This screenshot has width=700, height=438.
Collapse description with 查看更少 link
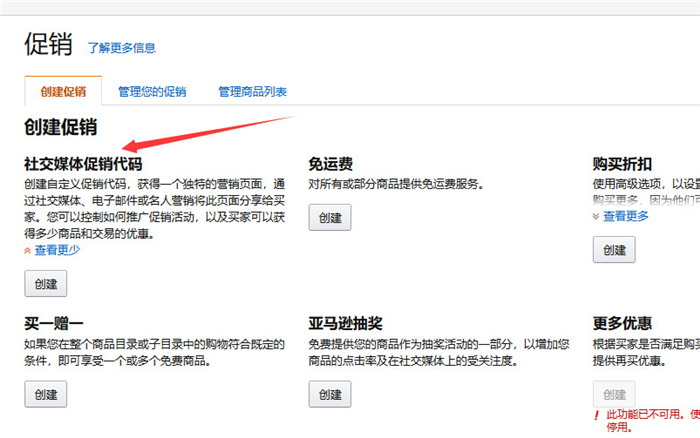57,250
